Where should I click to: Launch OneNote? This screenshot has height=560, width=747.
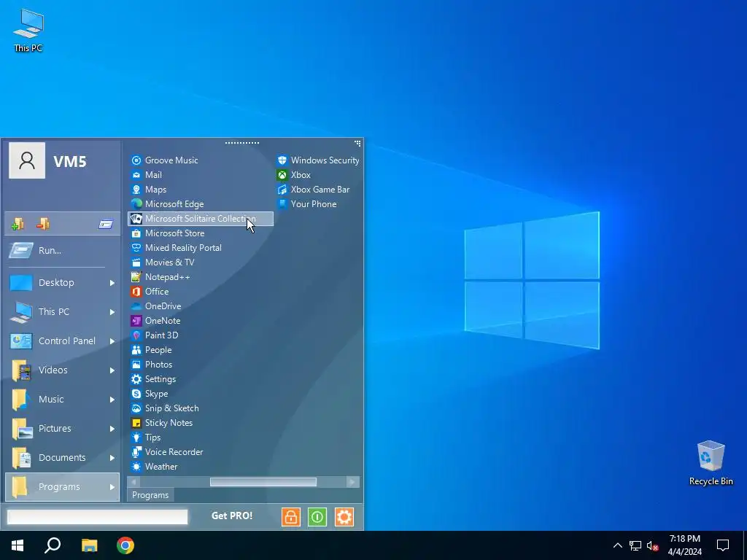tap(155, 321)
